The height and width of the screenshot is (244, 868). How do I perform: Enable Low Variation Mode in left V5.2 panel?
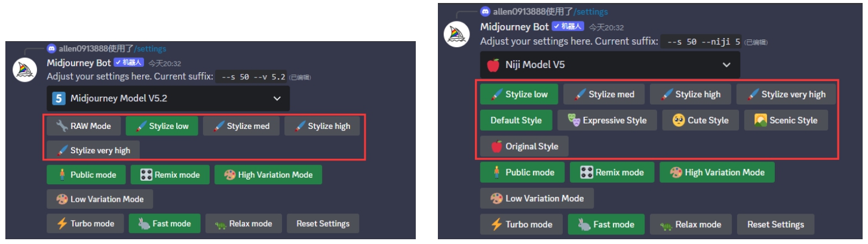[99, 199]
